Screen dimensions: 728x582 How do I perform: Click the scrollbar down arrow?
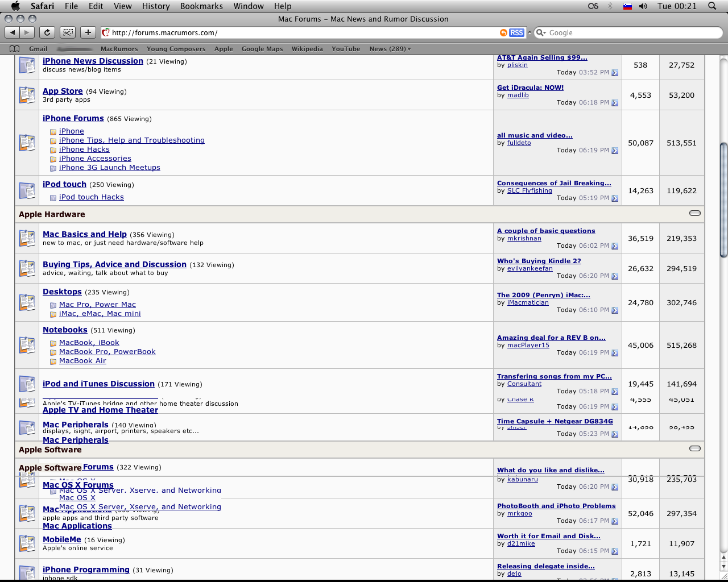coord(723,567)
